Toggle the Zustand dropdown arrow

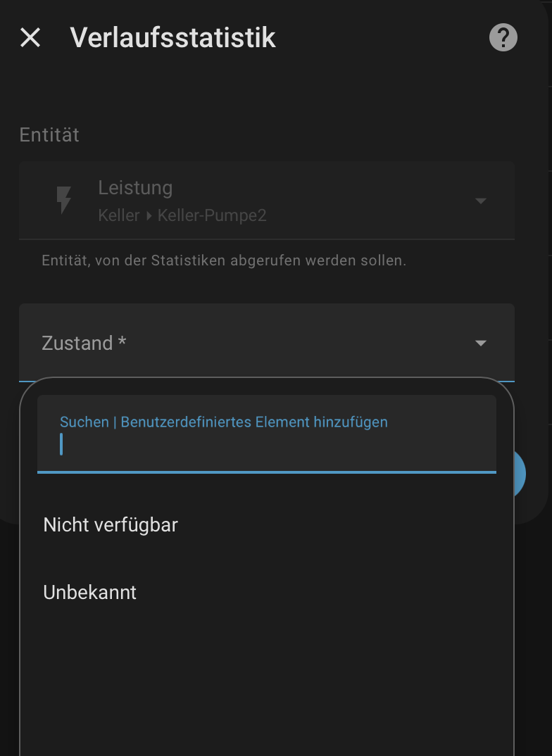(481, 343)
